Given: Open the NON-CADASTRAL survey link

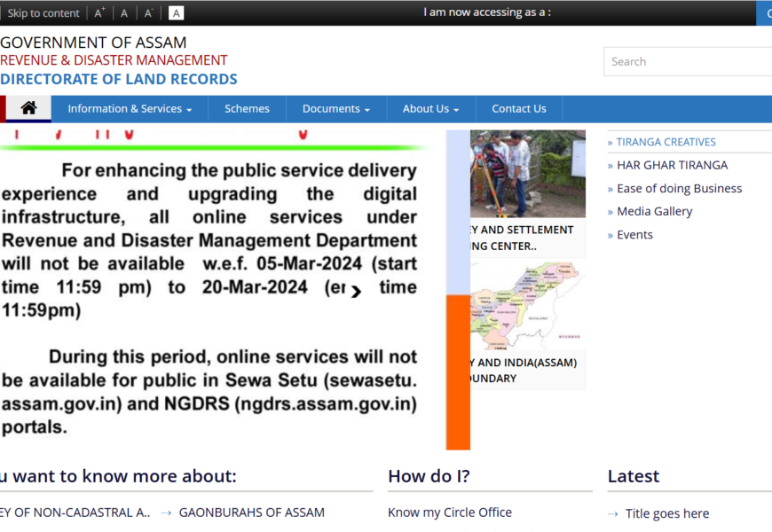Looking at the screenshot, I should click(x=75, y=512).
